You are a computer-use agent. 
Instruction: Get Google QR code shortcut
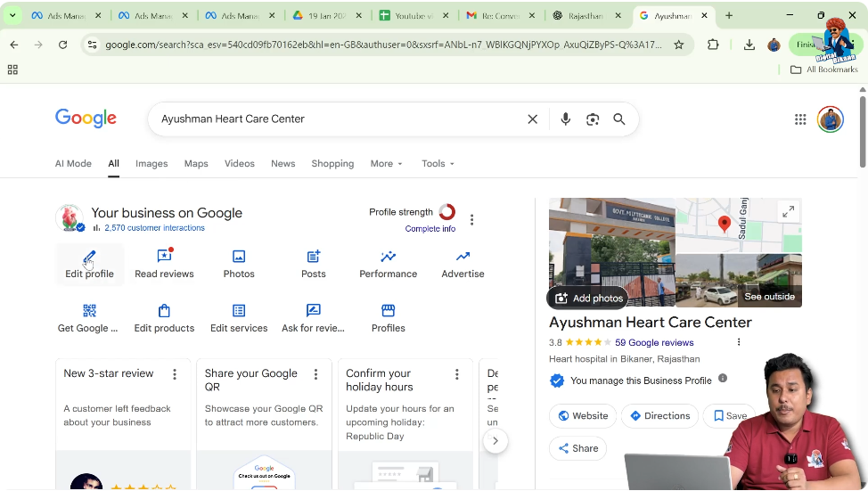[x=88, y=318]
